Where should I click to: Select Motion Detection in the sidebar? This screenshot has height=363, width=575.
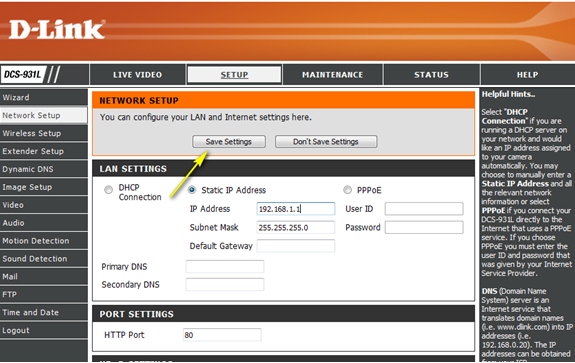coord(44,241)
